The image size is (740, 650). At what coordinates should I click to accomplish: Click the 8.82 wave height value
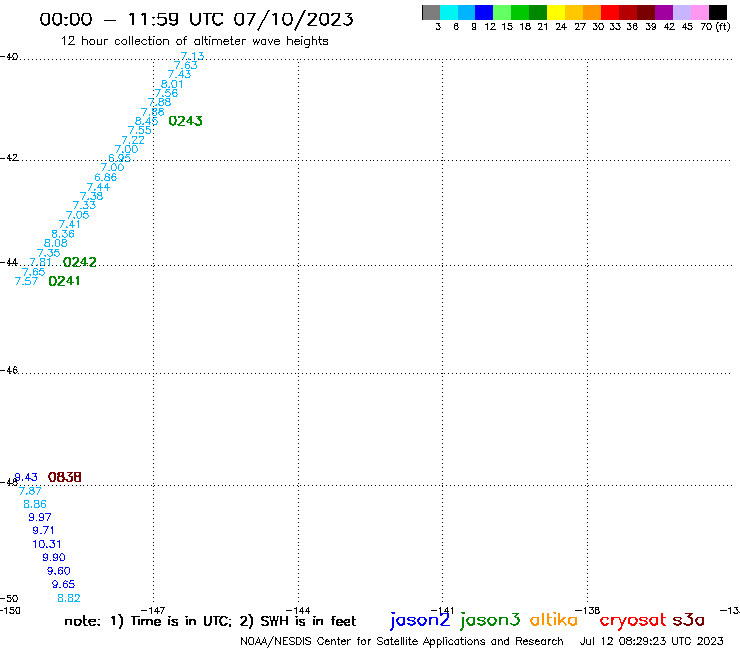(x=69, y=599)
